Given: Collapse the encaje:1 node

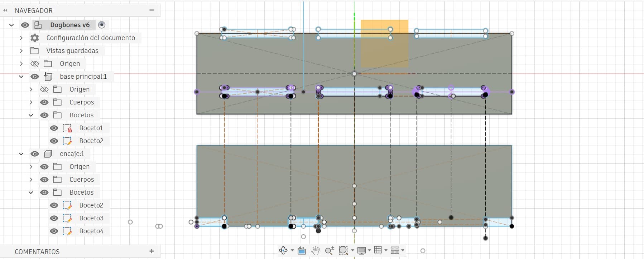Looking at the screenshot, I should 21,154.
